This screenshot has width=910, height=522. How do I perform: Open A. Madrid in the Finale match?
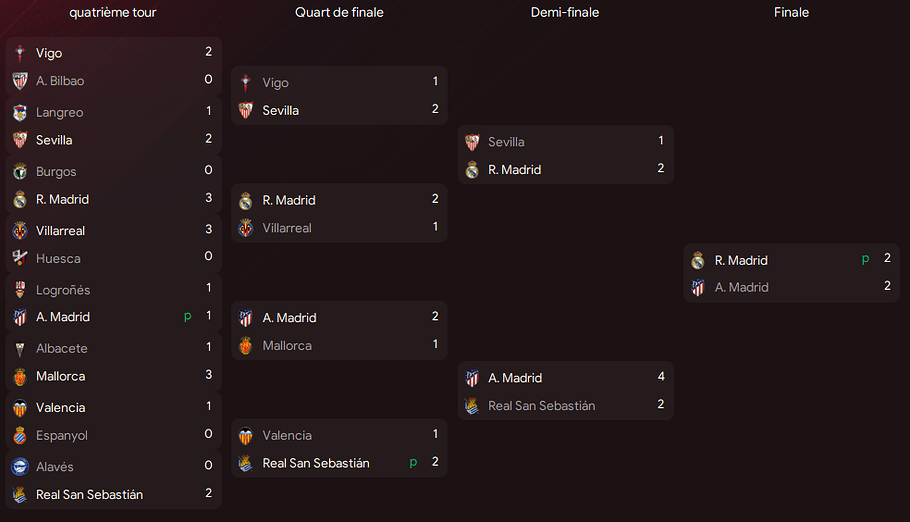click(x=741, y=287)
